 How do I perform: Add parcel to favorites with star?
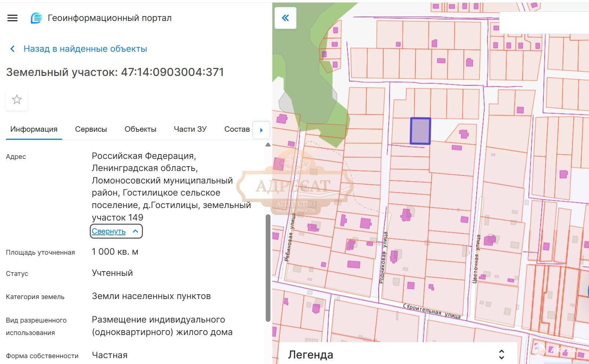(x=17, y=99)
